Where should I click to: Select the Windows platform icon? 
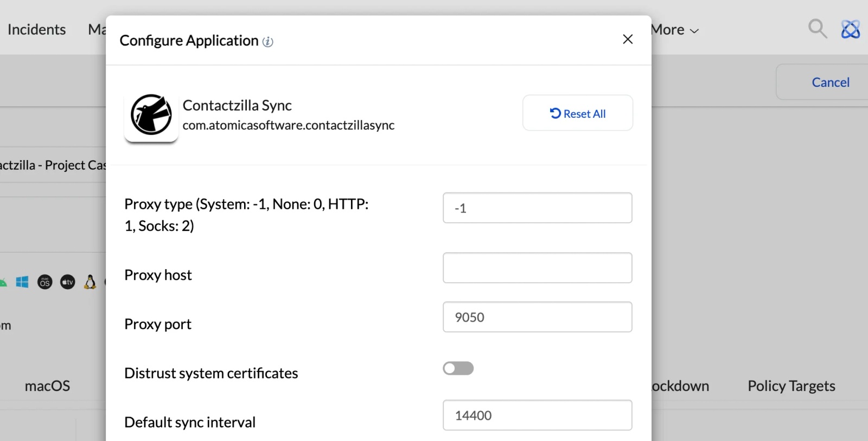tap(22, 282)
